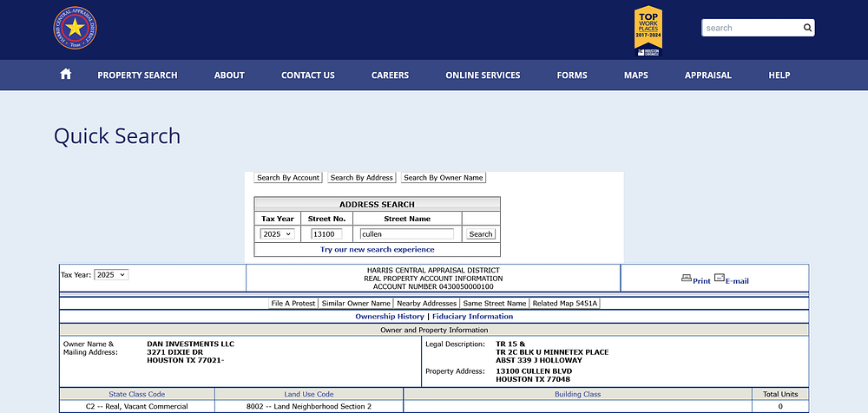Viewport: 868px width, 413px height.
Task: Open the Maps menu
Action: 636,75
